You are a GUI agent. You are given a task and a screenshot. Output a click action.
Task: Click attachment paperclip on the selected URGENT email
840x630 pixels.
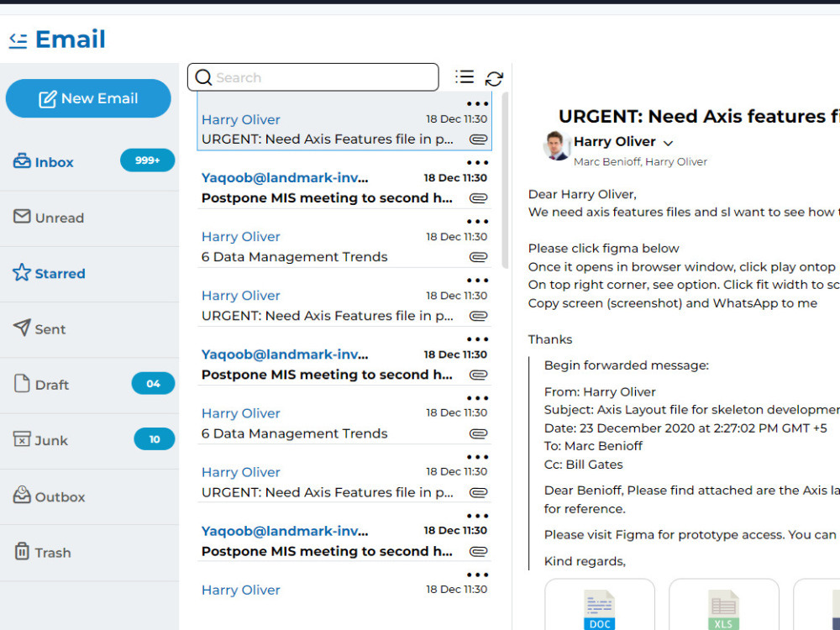tap(479, 139)
